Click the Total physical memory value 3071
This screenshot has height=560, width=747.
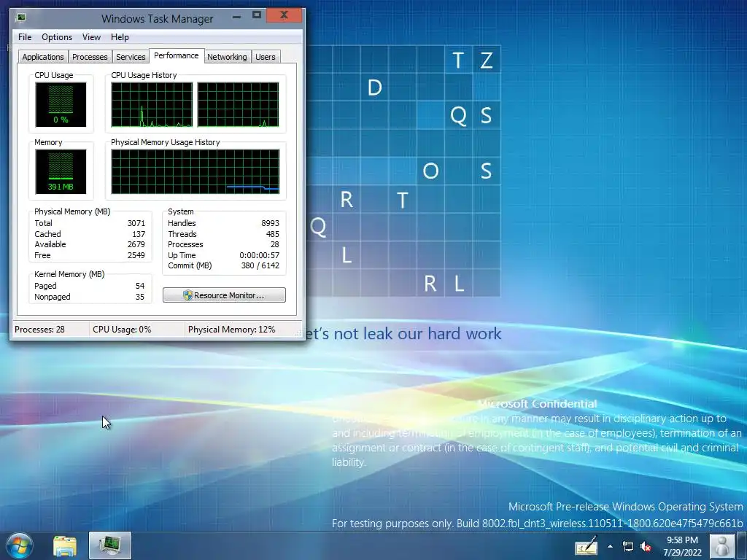(136, 223)
